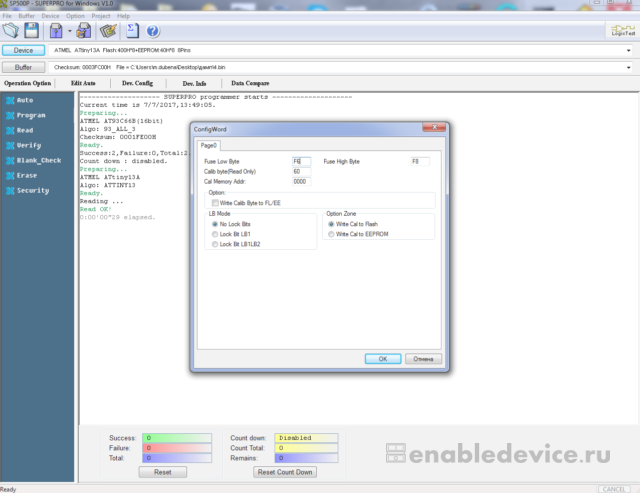Viewport: 640px width, 493px height.
Task: Enable Write Calib Byte to FL/EE checkbox
Action: pos(215,203)
